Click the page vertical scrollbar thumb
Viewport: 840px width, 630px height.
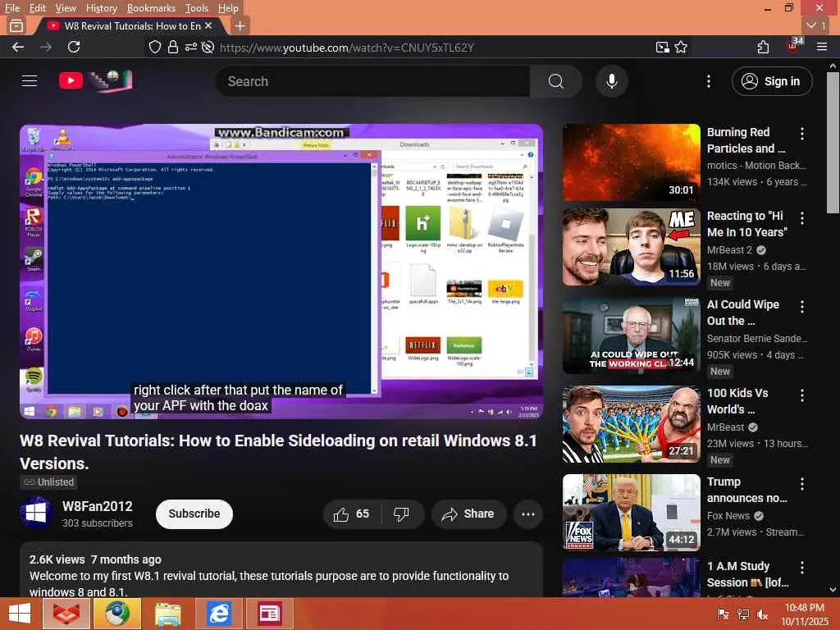click(833, 142)
